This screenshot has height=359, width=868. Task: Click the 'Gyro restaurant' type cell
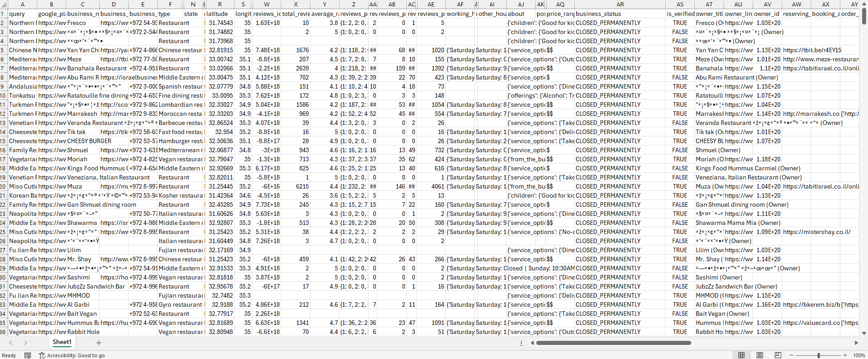coord(180,304)
